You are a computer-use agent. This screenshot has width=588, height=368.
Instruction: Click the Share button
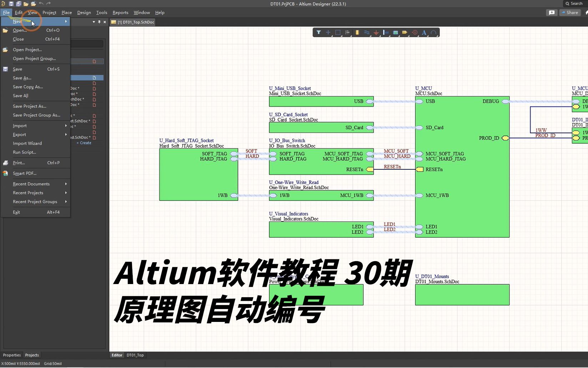pos(570,13)
